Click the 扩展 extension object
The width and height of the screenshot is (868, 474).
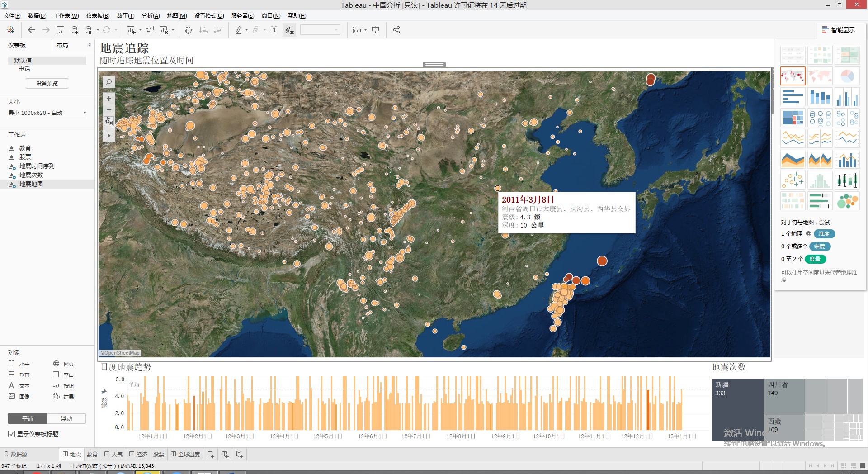(63, 397)
